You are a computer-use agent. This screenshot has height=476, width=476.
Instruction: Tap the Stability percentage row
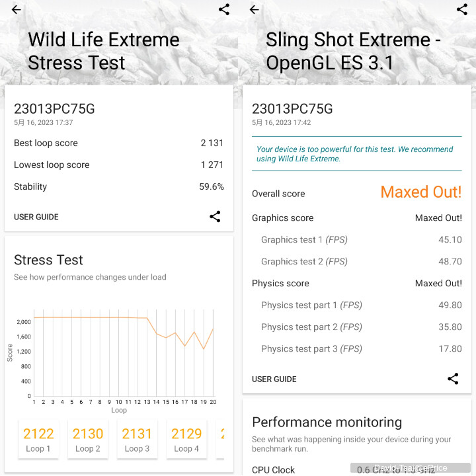pos(119,186)
